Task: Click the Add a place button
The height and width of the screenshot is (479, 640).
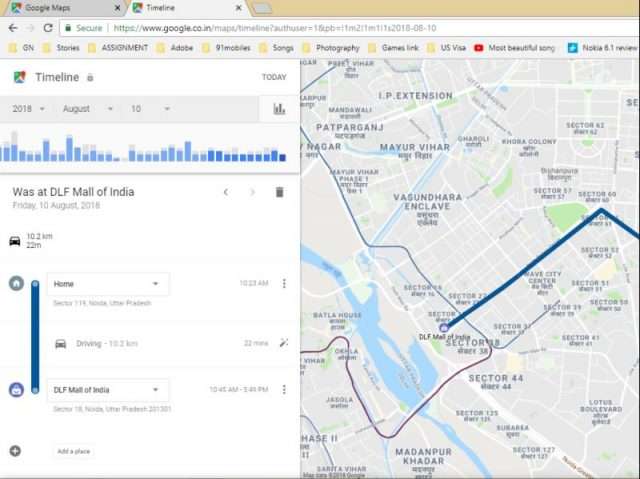Action: point(75,451)
